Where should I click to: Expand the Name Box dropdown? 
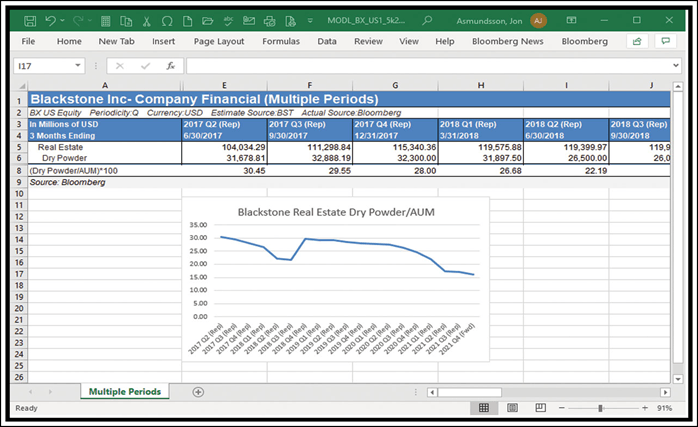coord(79,66)
